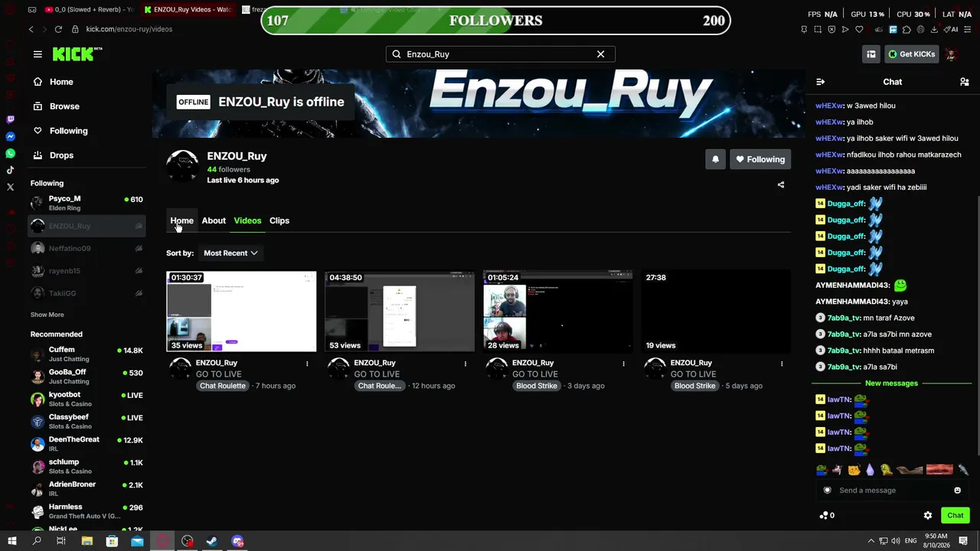Open kyootbot's recommended channel
980x551 pixels.
pyautogui.click(x=87, y=399)
